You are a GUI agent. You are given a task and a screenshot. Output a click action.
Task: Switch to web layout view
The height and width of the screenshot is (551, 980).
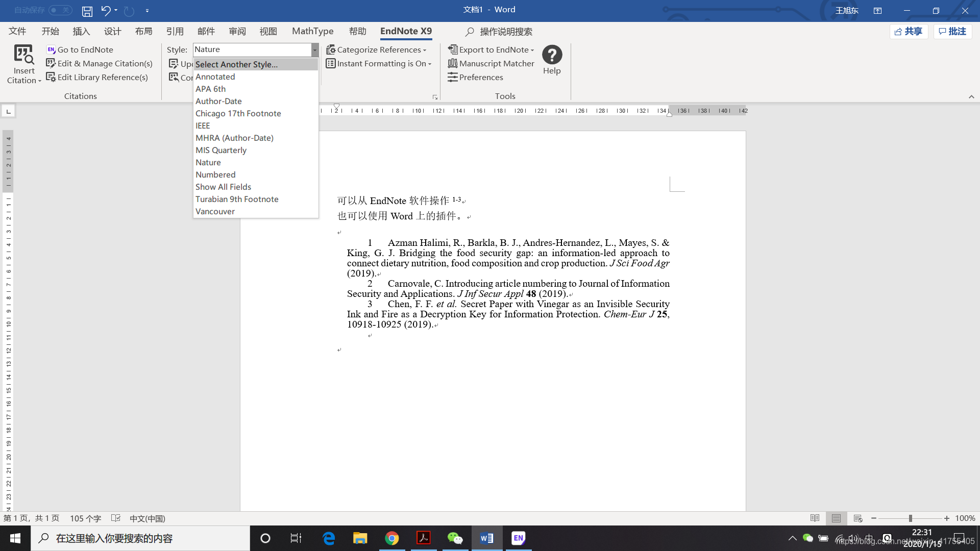[858, 518]
